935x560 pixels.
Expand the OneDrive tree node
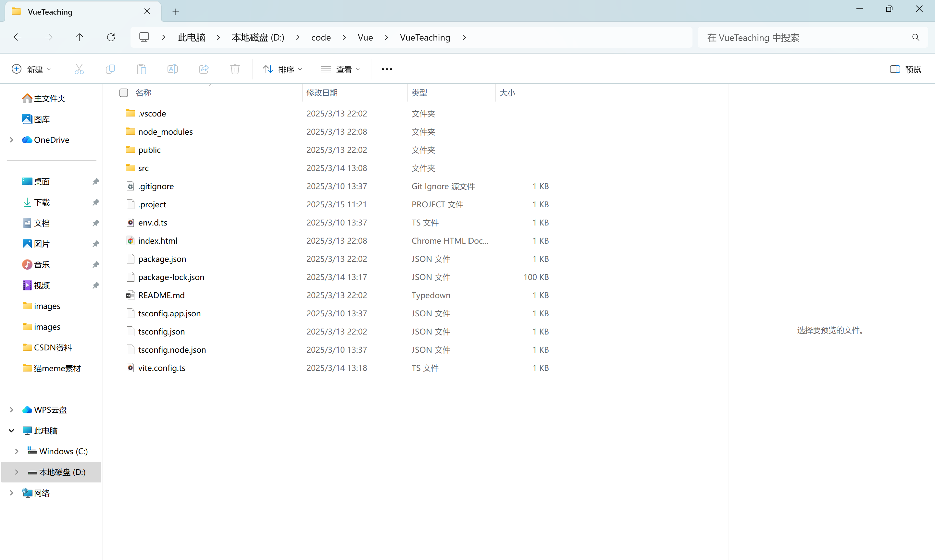click(x=12, y=140)
